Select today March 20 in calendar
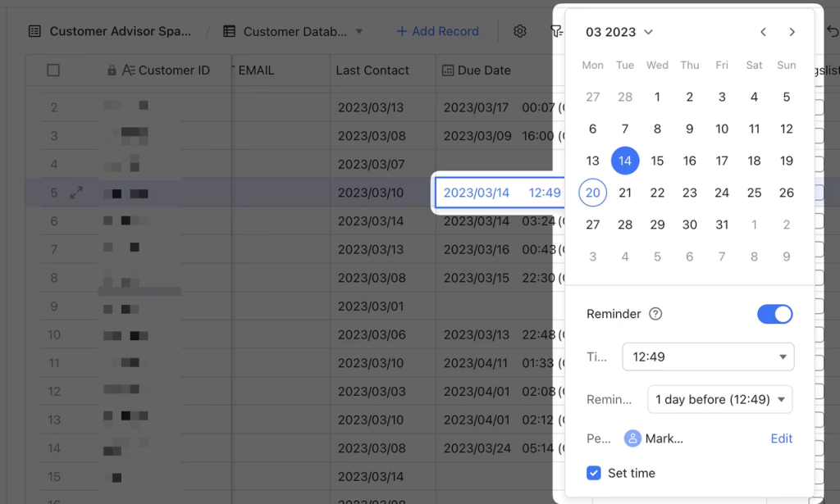Image resolution: width=840 pixels, height=504 pixels. tap(592, 193)
